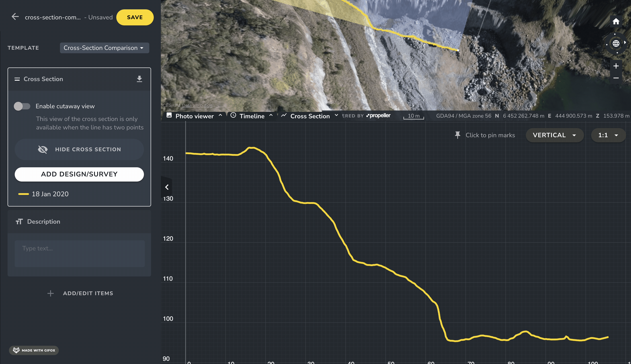The image size is (631, 364).
Task: Collapse the sidebar with the left chevron
Action: 167,187
